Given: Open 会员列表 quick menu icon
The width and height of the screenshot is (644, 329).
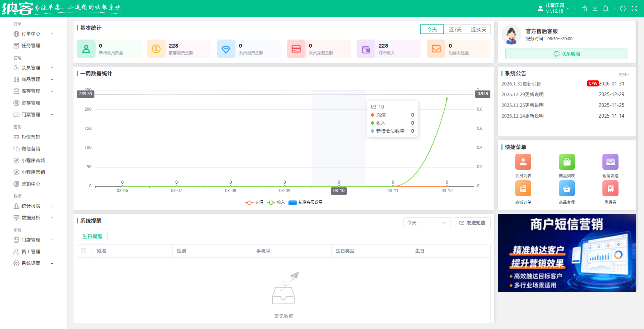Looking at the screenshot, I should coord(523,162).
